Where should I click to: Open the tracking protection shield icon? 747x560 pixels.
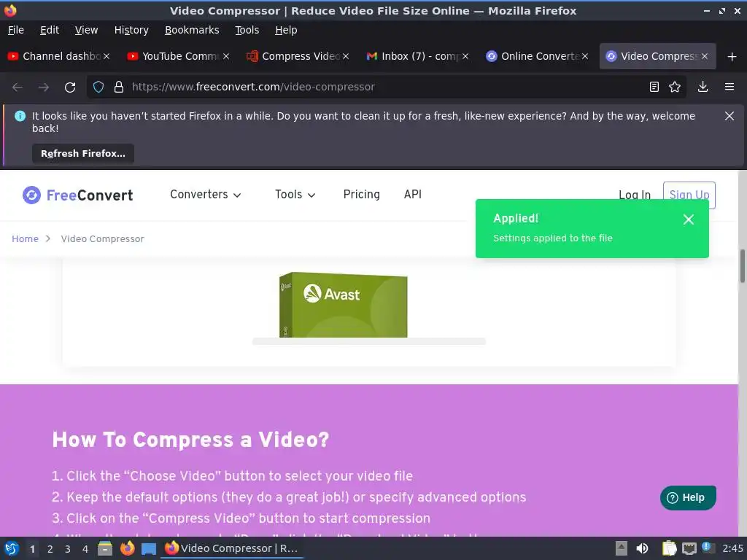point(98,87)
